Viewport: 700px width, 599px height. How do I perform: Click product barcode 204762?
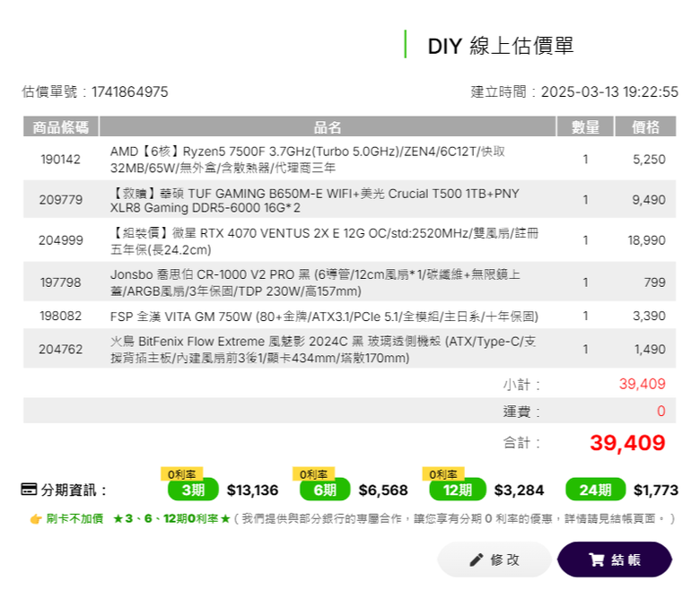coord(61,349)
